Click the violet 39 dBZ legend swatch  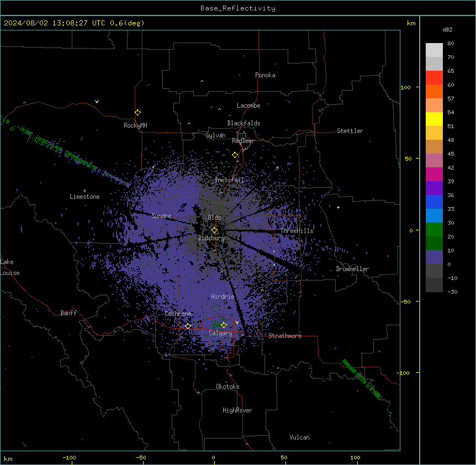point(434,188)
